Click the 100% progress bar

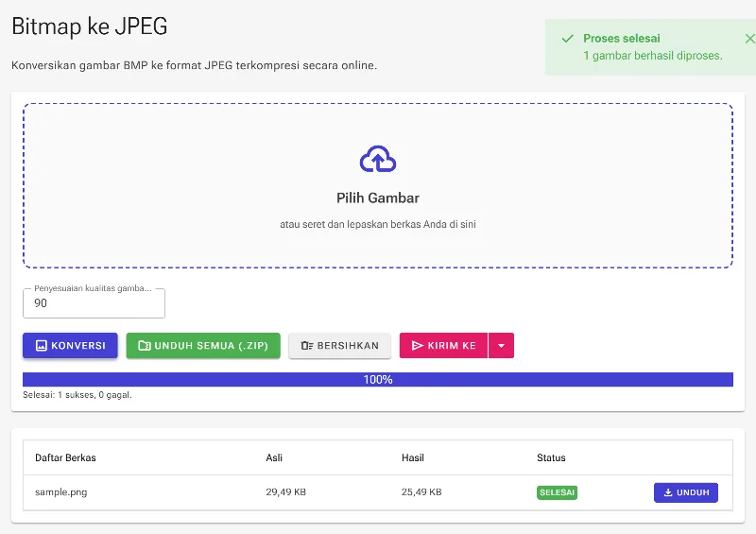(x=378, y=380)
